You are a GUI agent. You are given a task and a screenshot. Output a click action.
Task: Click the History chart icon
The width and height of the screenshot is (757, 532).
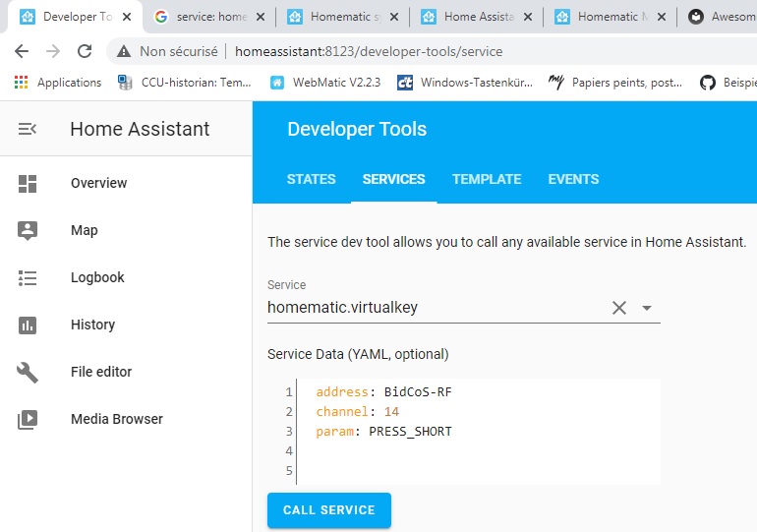28,325
